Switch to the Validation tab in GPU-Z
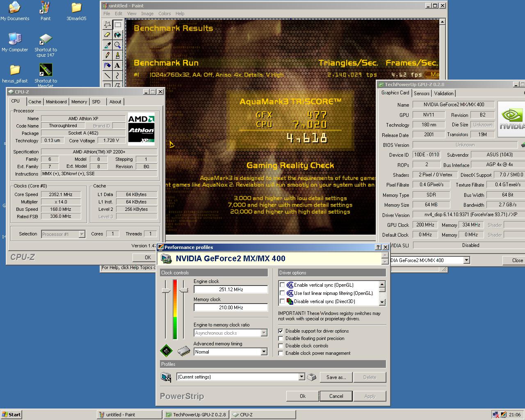This screenshot has width=525, height=420. [444, 93]
